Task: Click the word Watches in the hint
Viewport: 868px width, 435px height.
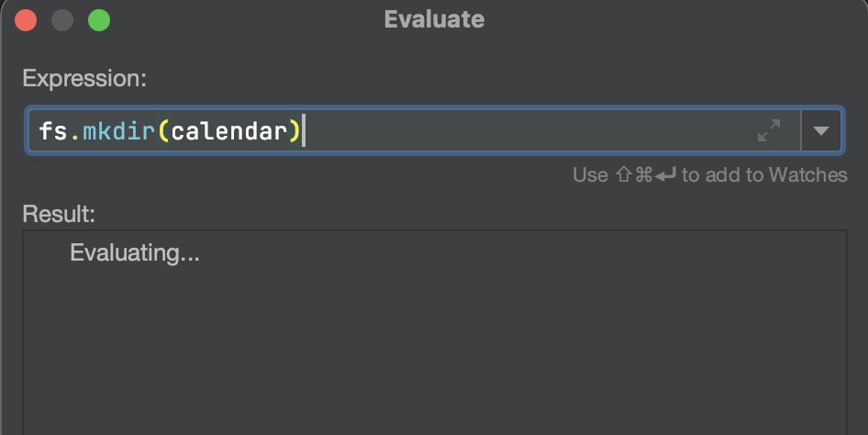Action: 808,175
